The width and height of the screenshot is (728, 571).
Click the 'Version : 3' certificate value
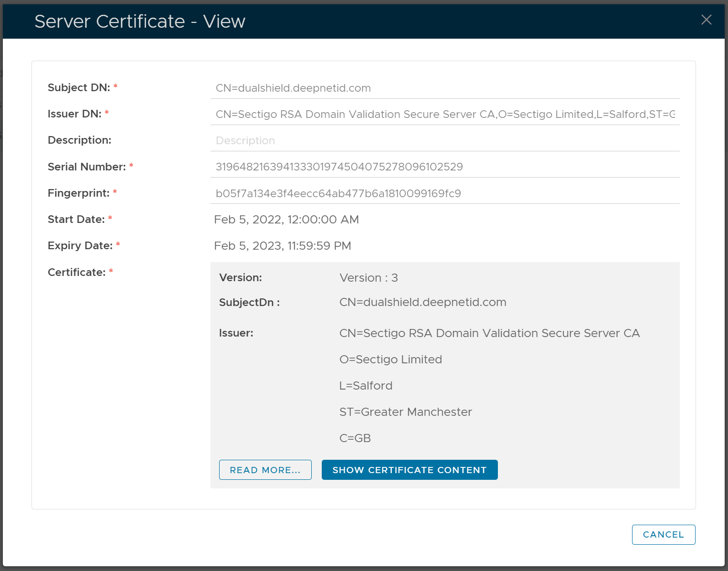pos(368,278)
